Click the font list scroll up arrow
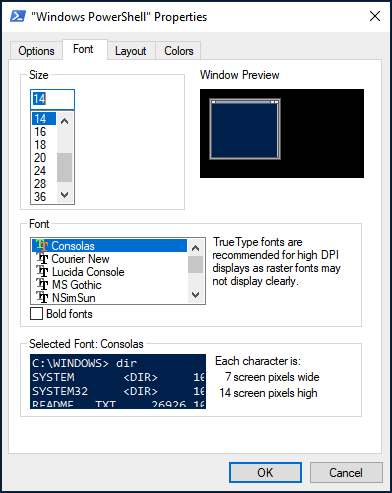Image resolution: width=392 pixels, height=493 pixels. [x=196, y=248]
